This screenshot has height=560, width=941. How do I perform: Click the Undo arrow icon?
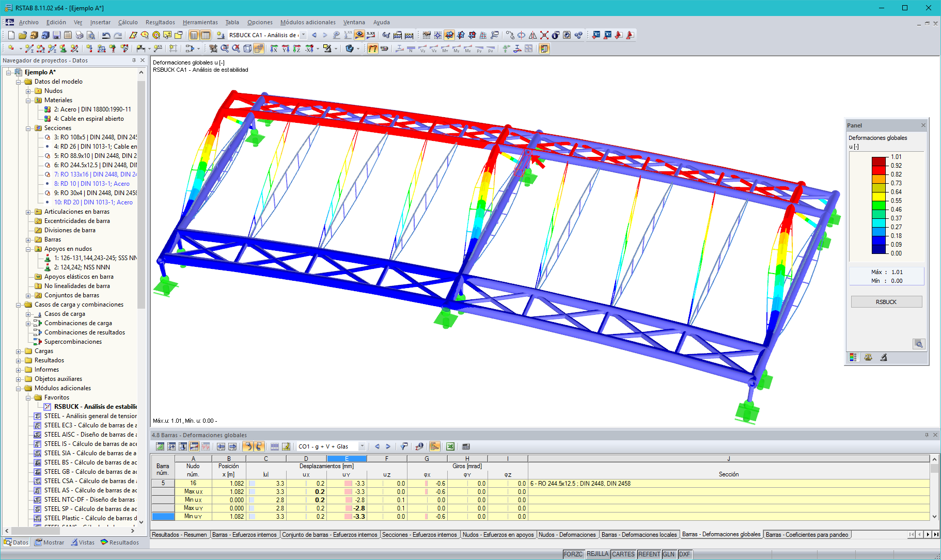tap(106, 35)
